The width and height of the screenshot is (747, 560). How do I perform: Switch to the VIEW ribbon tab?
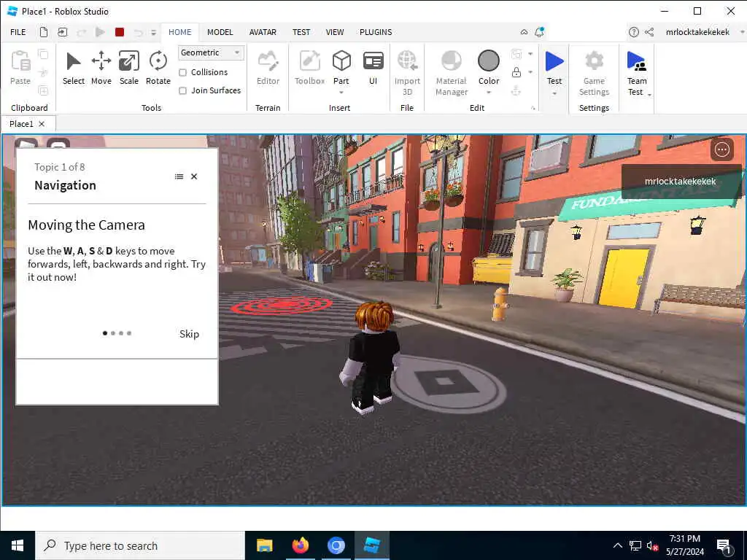coord(334,32)
